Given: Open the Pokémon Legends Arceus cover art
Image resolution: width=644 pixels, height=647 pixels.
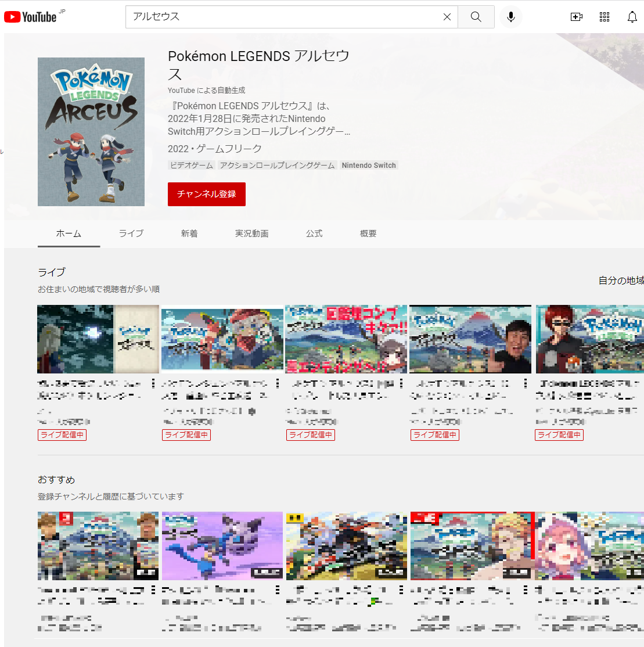Looking at the screenshot, I should [91, 132].
